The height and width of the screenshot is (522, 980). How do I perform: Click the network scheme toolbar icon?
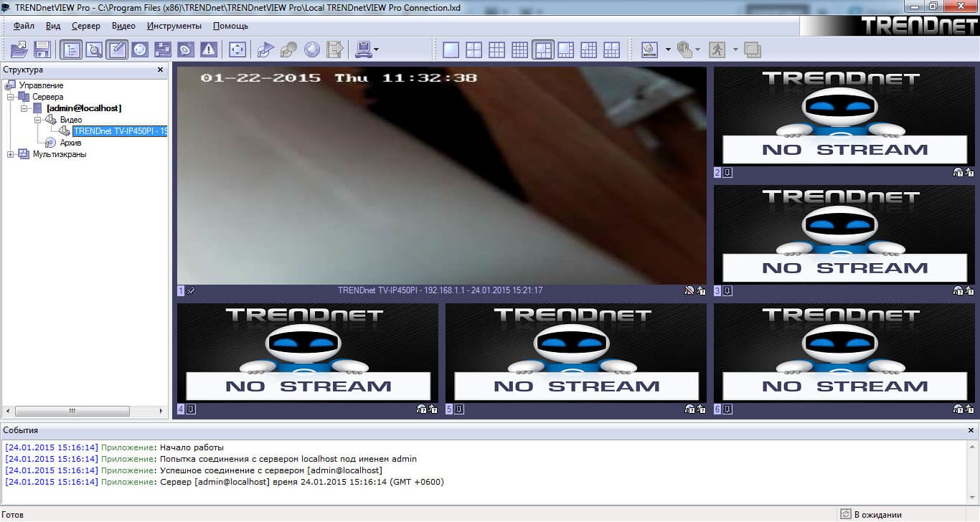pyautogui.click(x=163, y=49)
